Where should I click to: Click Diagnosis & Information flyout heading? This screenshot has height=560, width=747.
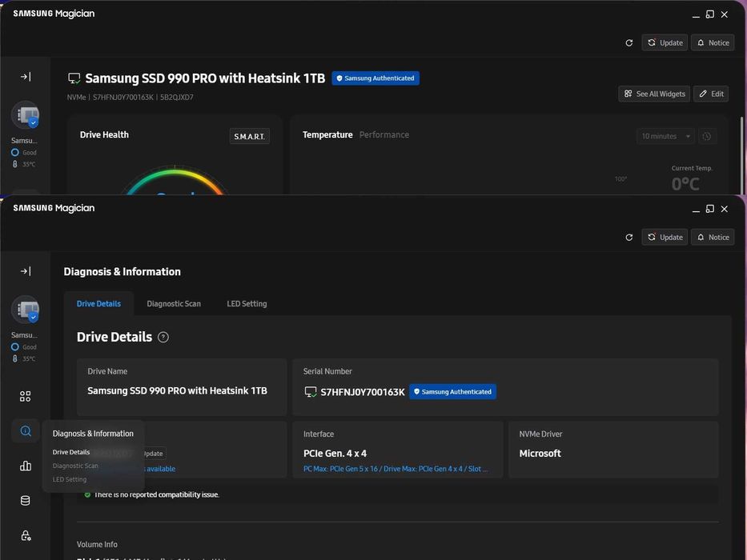(x=93, y=434)
